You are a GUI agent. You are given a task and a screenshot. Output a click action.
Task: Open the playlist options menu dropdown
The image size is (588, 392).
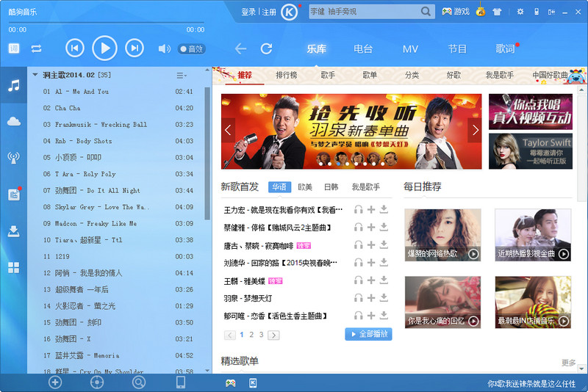tap(182, 75)
